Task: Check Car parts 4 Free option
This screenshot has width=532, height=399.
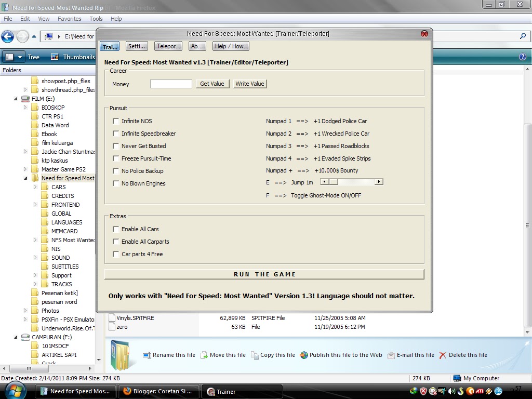Action: 116,254
